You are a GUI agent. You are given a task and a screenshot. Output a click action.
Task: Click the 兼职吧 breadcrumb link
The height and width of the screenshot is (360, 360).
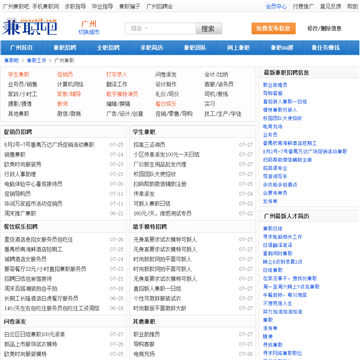(x=11, y=61)
